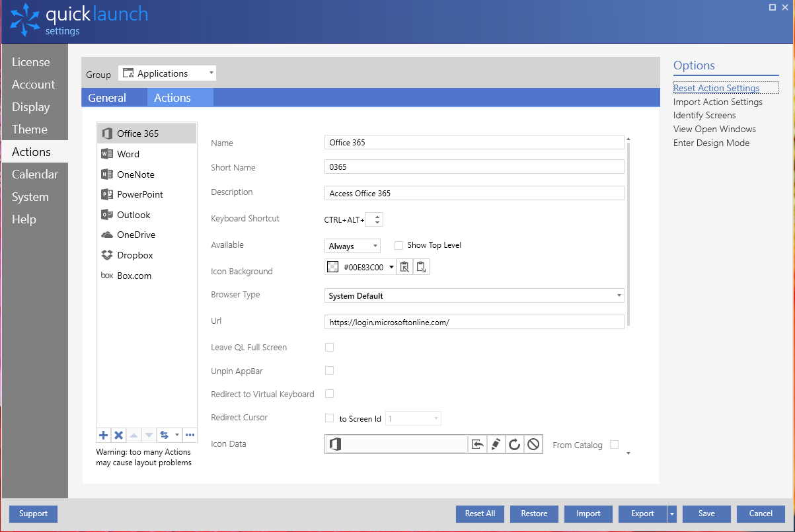795x532 pixels.
Task: Tick the Redirect Cursor checkbox
Action: pos(329,418)
